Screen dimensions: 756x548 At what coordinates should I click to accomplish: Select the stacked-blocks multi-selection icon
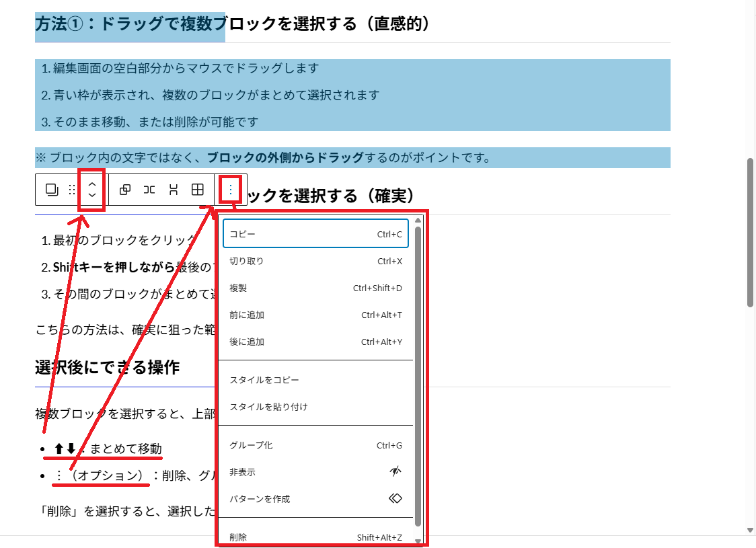pos(51,190)
